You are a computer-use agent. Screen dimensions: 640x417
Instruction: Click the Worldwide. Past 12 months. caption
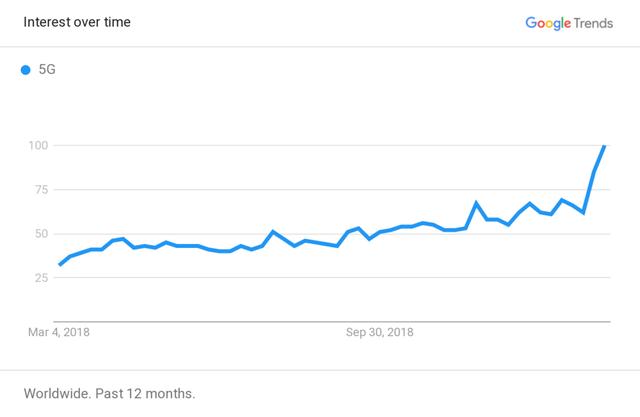tap(109, 393)
